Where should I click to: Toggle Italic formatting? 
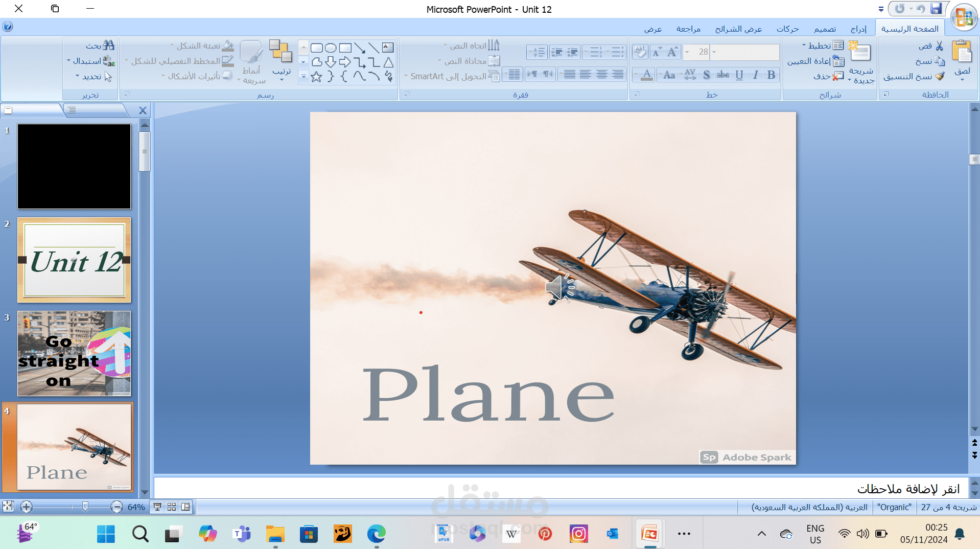(755, 75)
